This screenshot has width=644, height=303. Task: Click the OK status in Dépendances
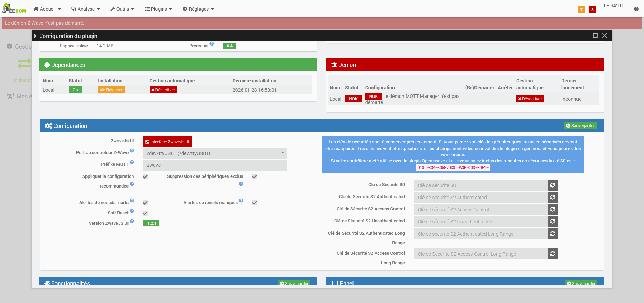click(x=75, y=90)
